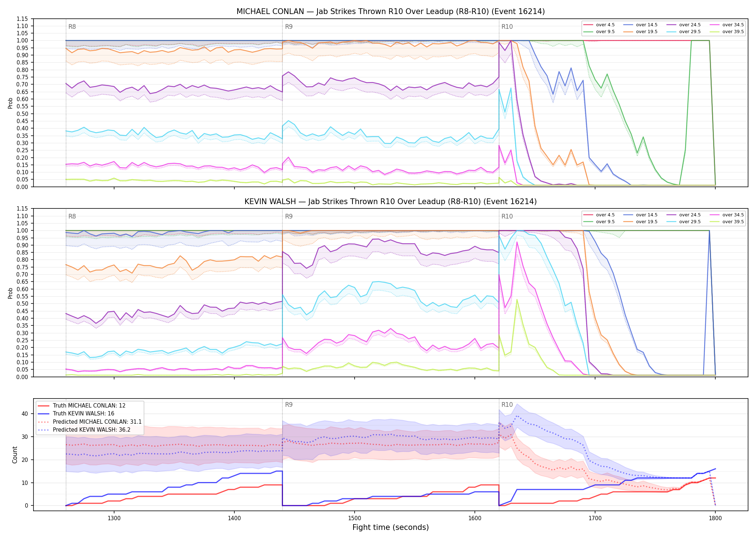The width and height of the screenshot is (756, 540).
Task: Select 'over 4.5' in the Conlan chart legend
Action: click(599, 25)
